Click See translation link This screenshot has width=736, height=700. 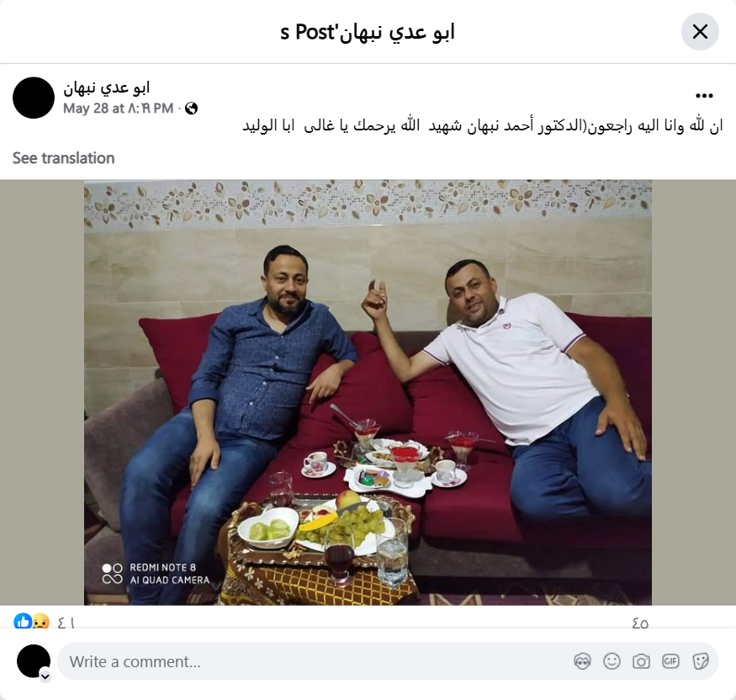(63, 158)
